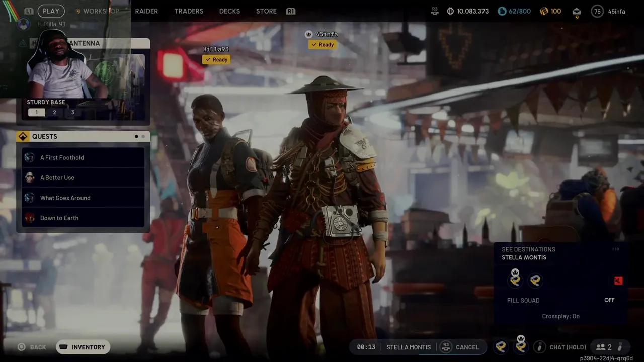Switch to the RAIDER tab

click(146, 11)
